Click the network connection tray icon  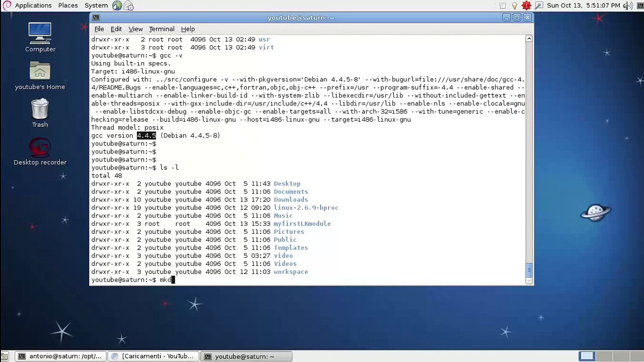point(538,6)
